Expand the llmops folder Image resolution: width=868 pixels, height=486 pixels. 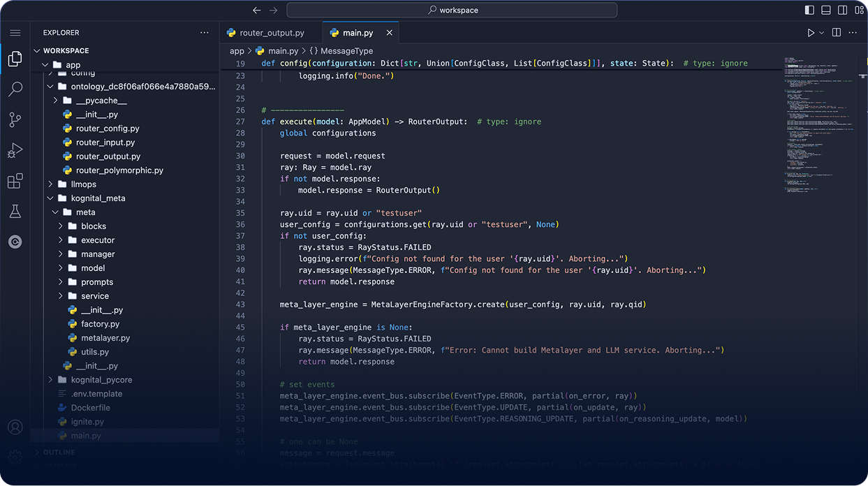coord(83,184)
